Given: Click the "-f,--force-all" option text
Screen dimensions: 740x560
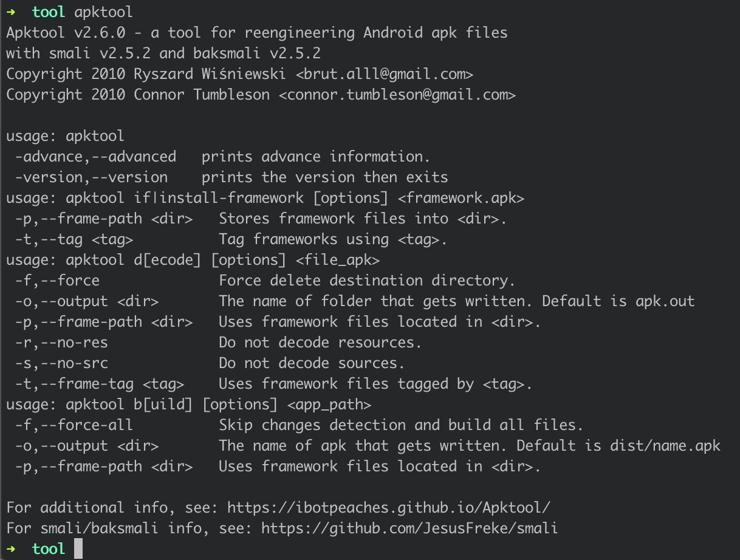Looking at the screenshot, I should (74, 425).
